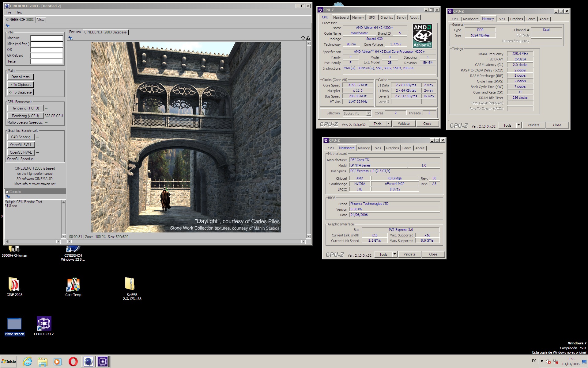Open the Tools dropdown arrow in Mainboard tab window
588x368 pixels.
pyautogui.click(x=394, y=254)
